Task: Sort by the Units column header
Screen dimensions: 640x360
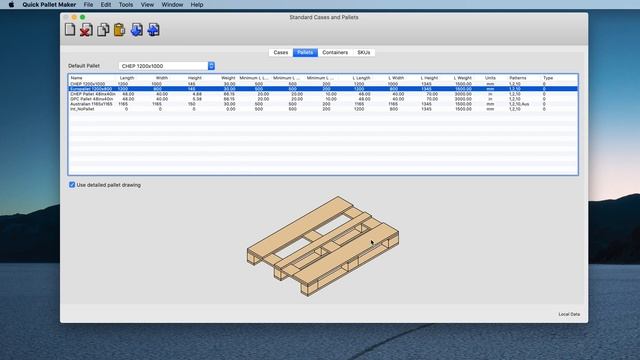Action: 490,78
